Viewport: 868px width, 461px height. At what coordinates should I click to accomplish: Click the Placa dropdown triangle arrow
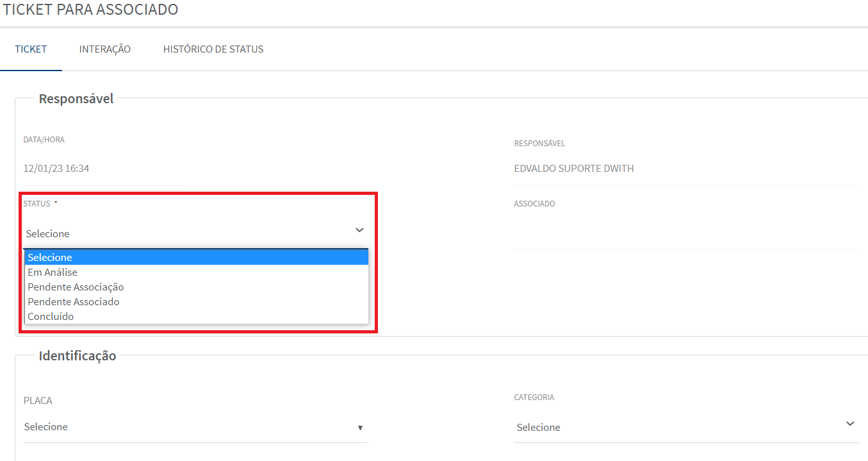coord(360,428)
